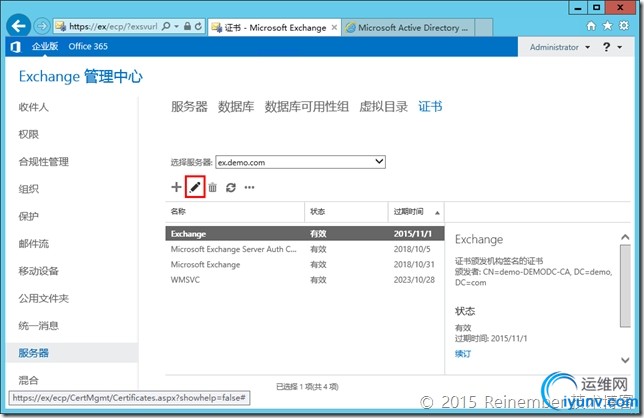Screen dimensions: 644x418
Task: Select the Exchange certificate row
Action: (305, 234)
